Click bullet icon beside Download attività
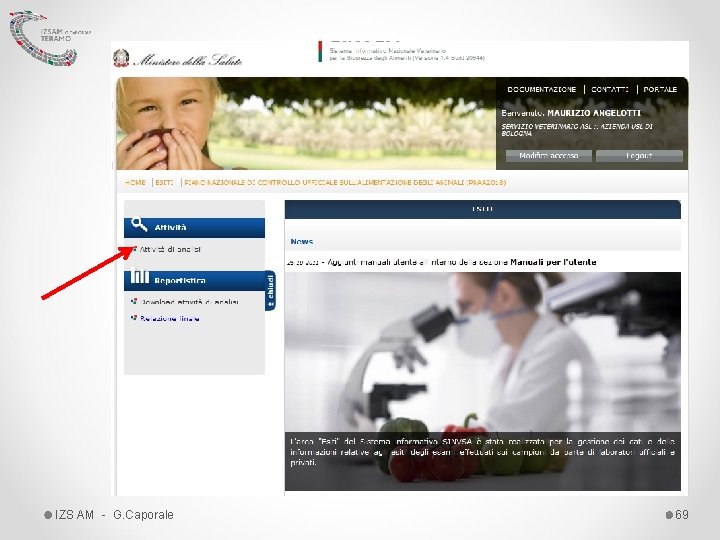720x540 pixels. pyautogui.click(x=134, y=301)
